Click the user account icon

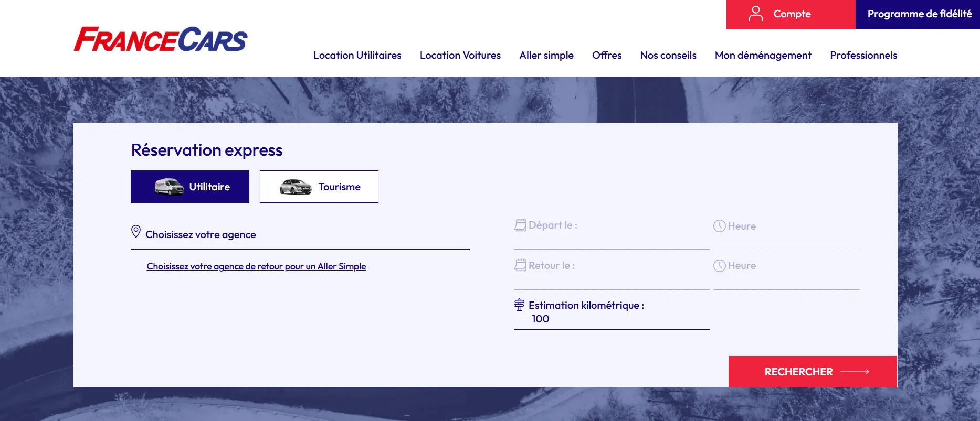tap(755, 14)
